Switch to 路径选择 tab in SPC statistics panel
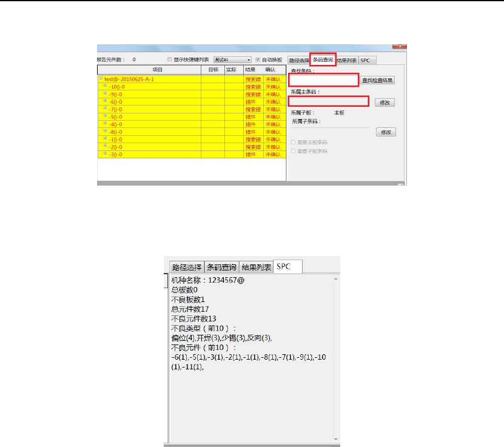504x447 pixels. [x=187, y=267]
